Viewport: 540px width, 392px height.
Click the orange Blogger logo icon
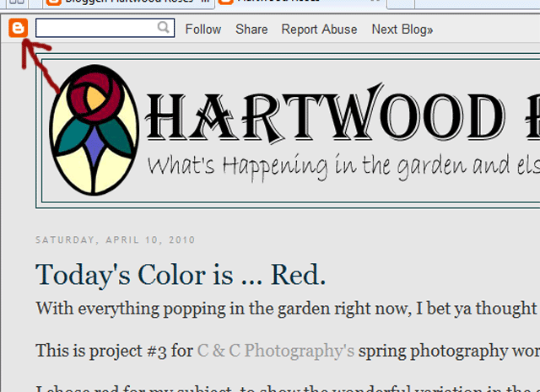[x=18, y=28]
